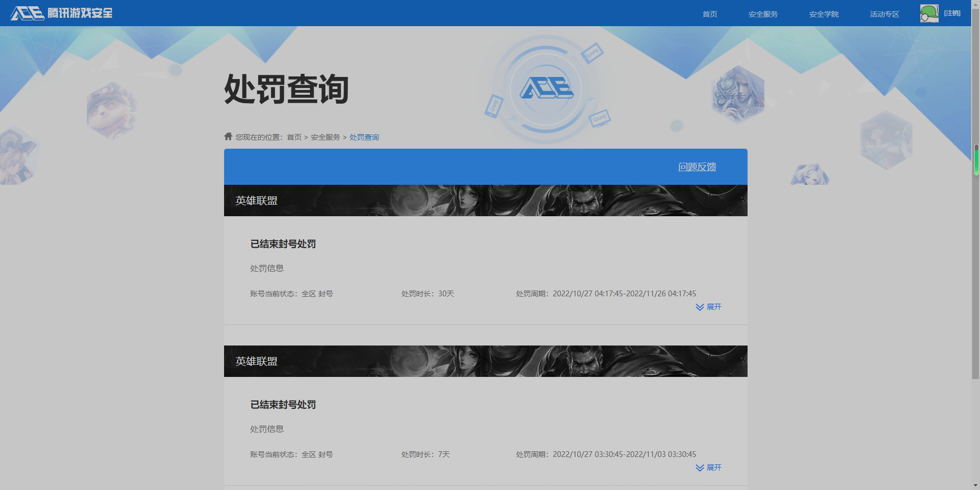The width and height of the screenshot is (980, 490).
Task: Click the 处罚查询 page heading
Action: point(286,89)
